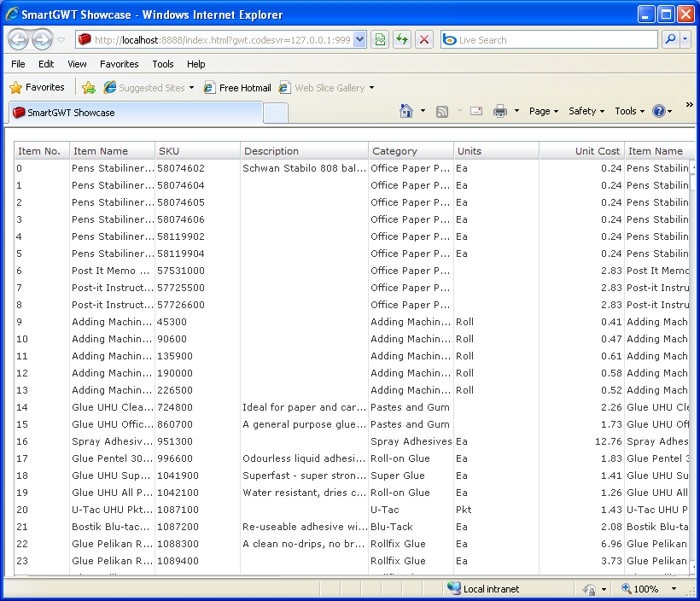Click the Read Mail icon

(x=476, y=111)
